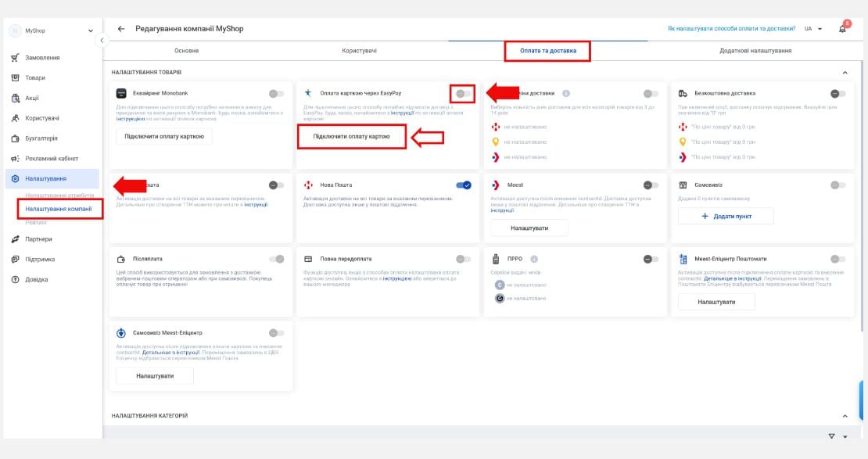This screenshot has width=868, height=459.
Task: Click Налаштувати under Самовивіз Meest-Епіцентр
Action: (x=155, y=376)
